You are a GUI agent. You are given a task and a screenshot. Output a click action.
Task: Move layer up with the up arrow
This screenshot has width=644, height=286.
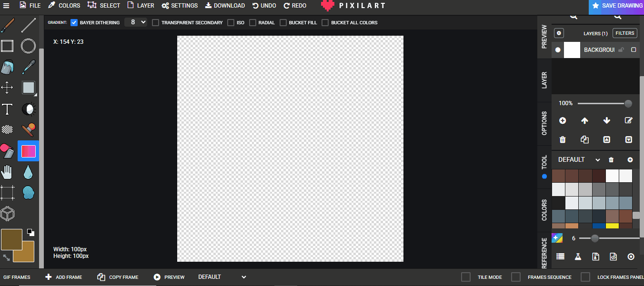pyautogui.click(x=584, y=121)
